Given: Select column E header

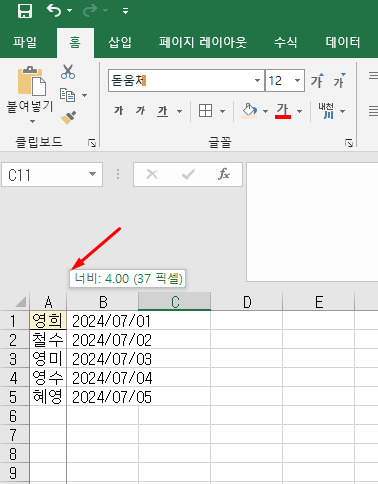Looking at the screenshot, I should (319, 302).
